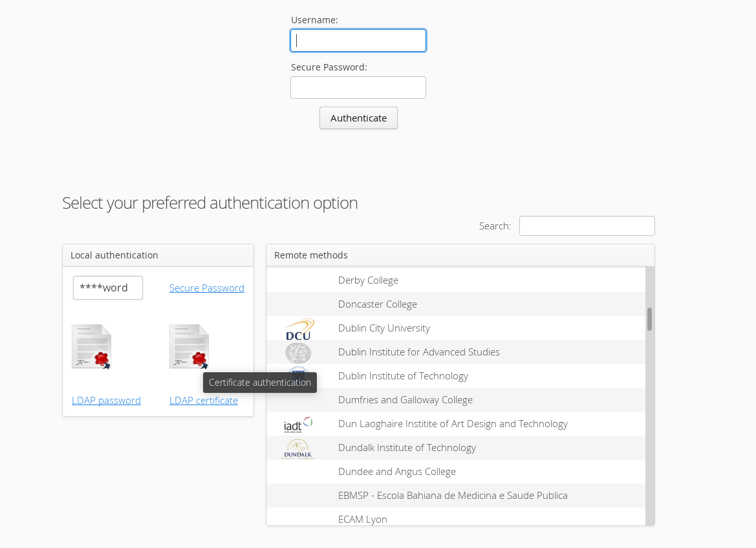Select Doncaster College
Screen dimensions: 756x548
click(x=456, y=304)
